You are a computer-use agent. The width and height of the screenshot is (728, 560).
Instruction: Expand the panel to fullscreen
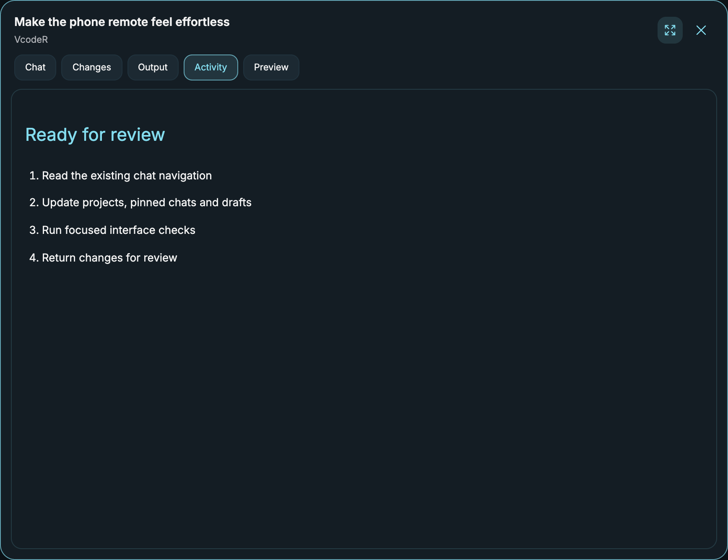670,30
